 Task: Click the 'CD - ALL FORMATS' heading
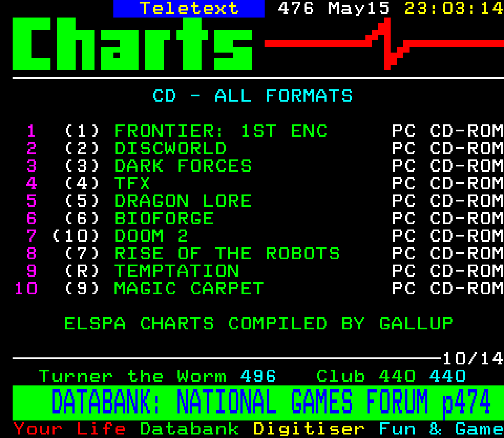[x=252, y=96]
